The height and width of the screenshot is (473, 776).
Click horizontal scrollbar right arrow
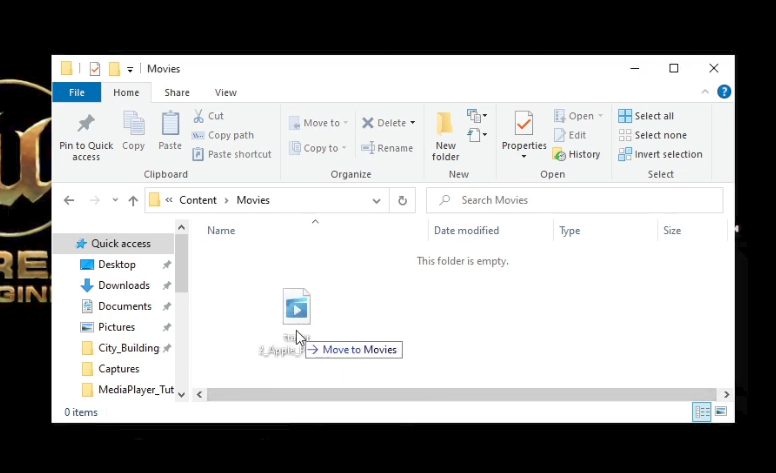726,394
